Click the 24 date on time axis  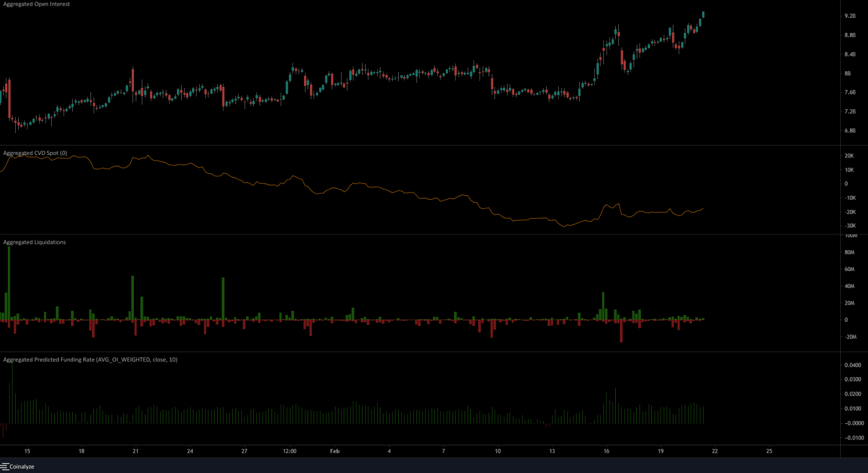(x=190, y=451)
